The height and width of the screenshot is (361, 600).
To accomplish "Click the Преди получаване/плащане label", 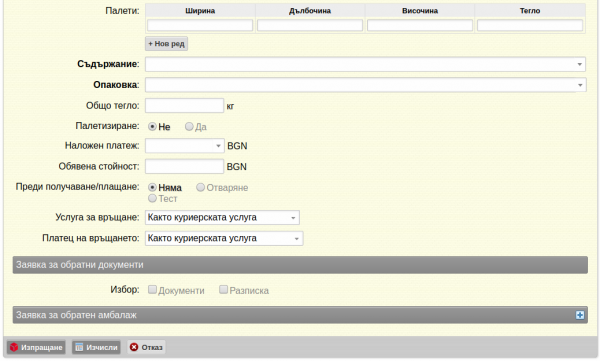I will (78, 187).
